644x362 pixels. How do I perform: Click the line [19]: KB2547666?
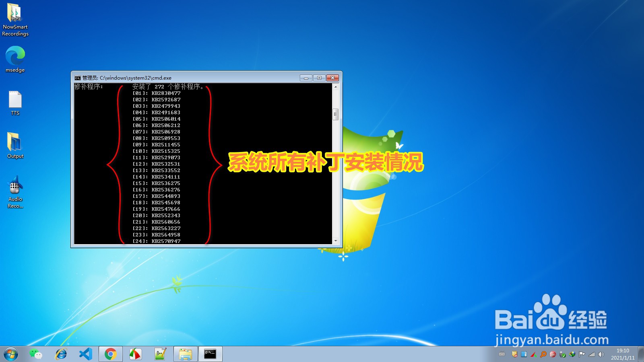[157, 209]
